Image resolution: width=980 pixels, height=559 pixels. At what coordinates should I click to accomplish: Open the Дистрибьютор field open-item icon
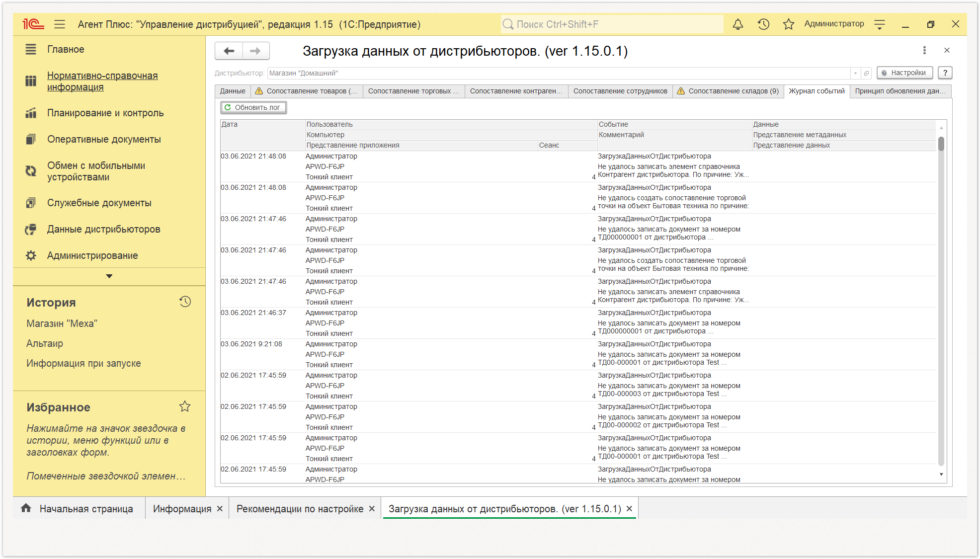point(867,73)
